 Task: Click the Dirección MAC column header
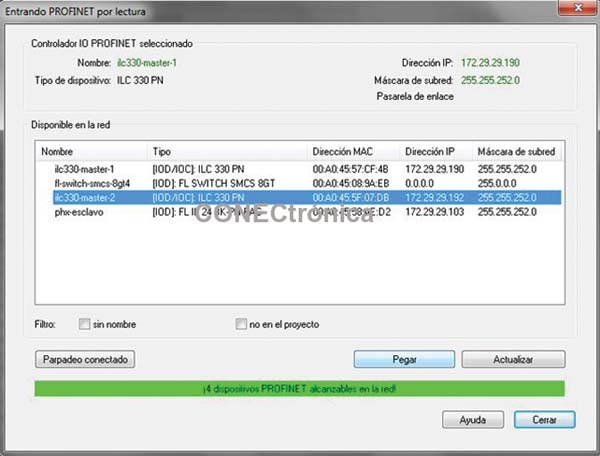(x=354, y=150)
